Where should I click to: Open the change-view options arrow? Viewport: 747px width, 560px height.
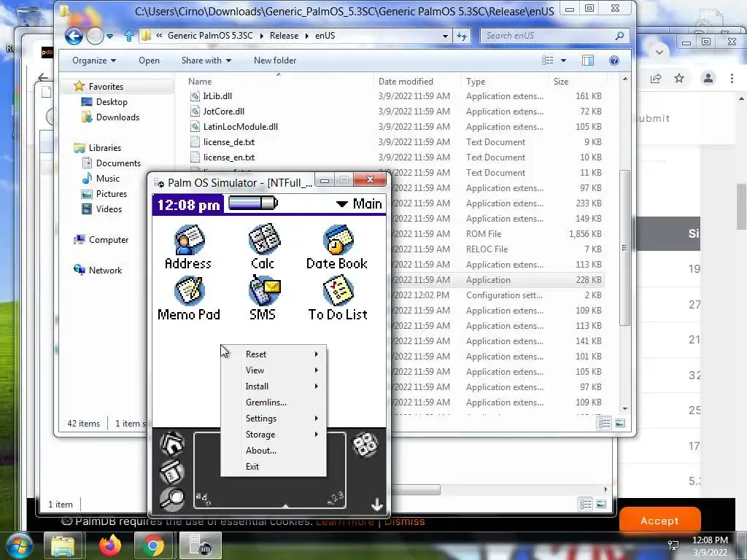coord(564,61)
